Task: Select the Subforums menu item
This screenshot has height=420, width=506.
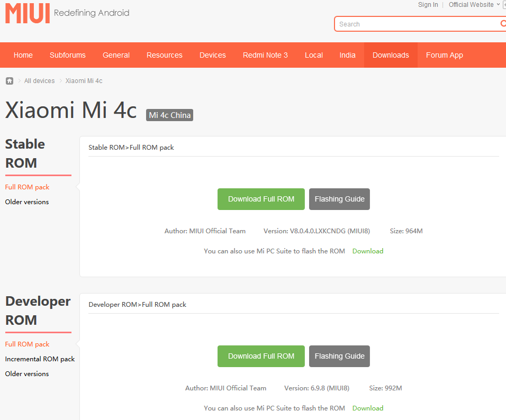Action: [x=68, y=55]
